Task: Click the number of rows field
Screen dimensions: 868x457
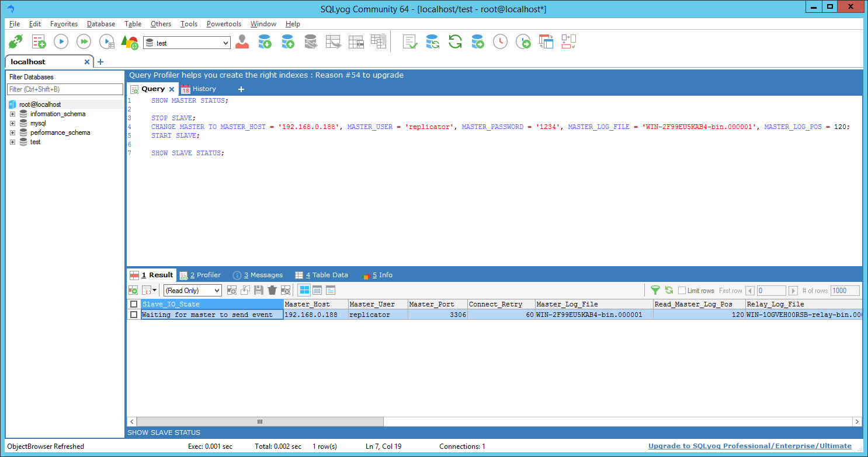Action: [x=845, y=291]
